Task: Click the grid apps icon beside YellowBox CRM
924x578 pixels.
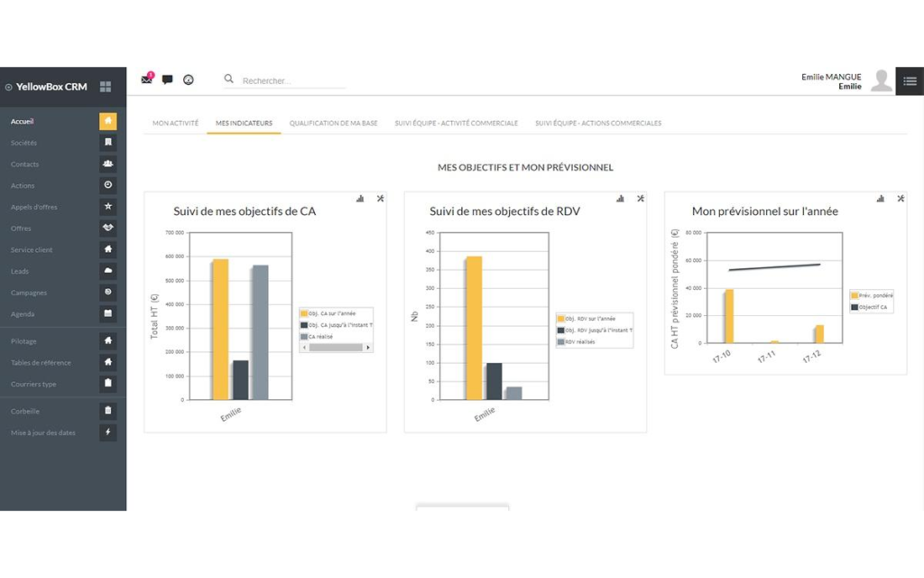Action: click(106, 87)
